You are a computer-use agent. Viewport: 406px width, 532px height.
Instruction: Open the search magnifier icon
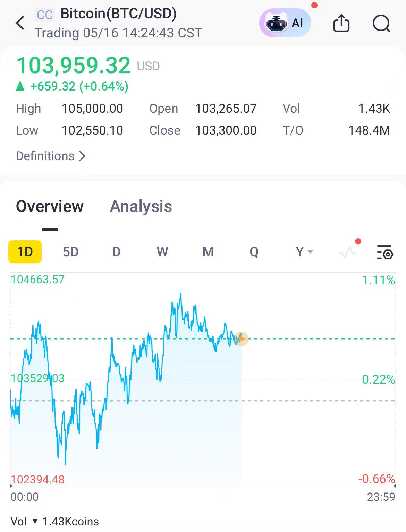[x=381, y=24]
